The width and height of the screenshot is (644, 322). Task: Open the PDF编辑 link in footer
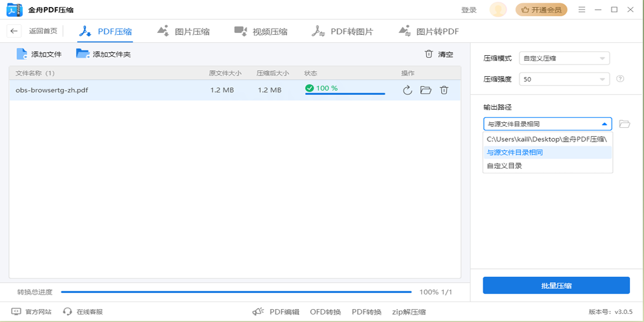(284, 312)
